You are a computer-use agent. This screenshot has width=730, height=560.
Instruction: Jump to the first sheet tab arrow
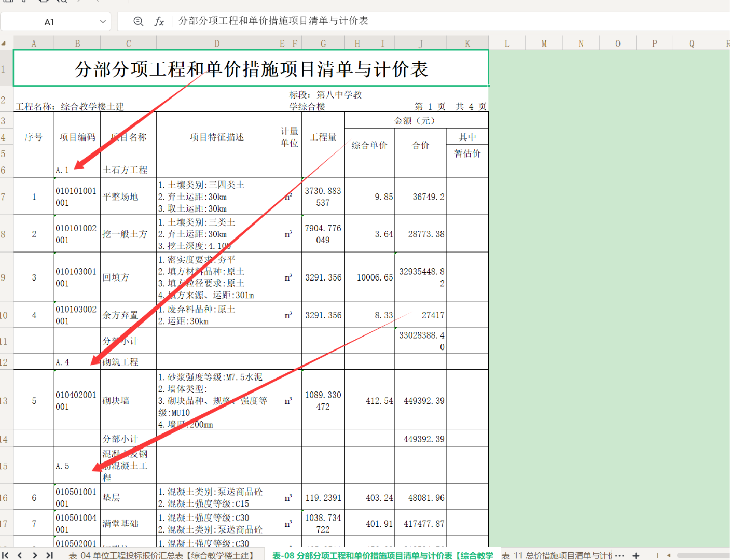6,555
